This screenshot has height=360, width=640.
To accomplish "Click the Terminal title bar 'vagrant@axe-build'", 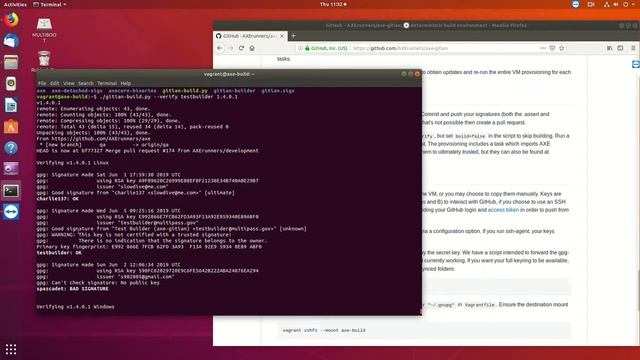I will [x=229, y=74].
